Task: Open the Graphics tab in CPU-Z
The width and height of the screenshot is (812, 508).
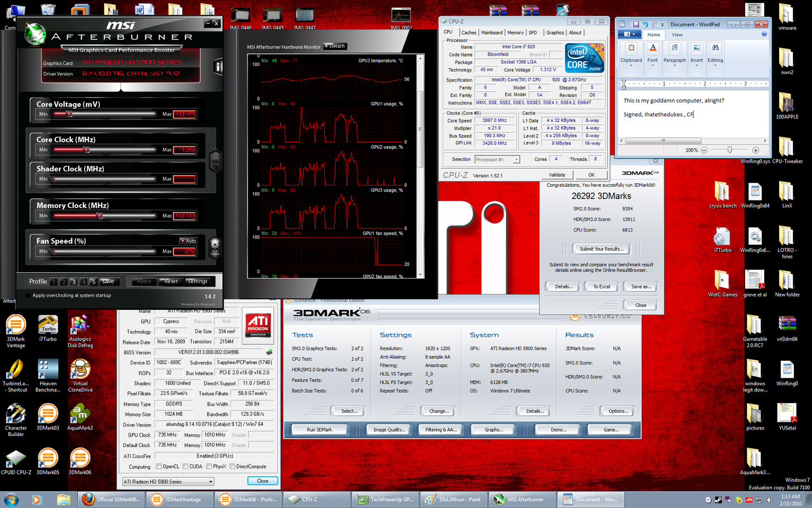Action: pos(555,33)
